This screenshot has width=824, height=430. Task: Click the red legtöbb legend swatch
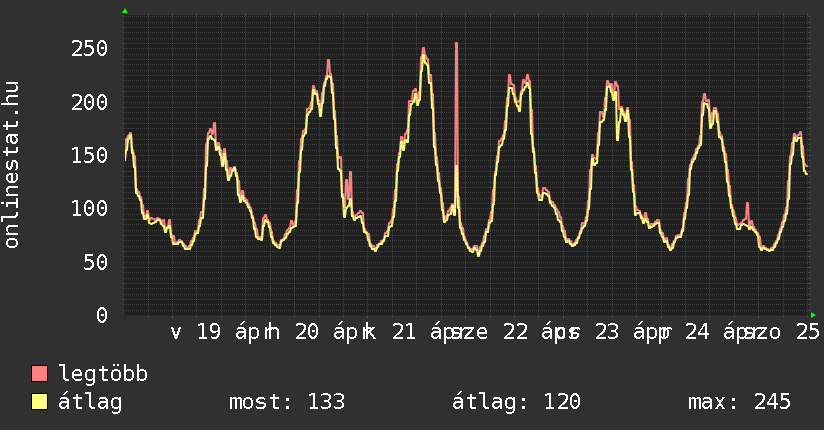point(40,374)
